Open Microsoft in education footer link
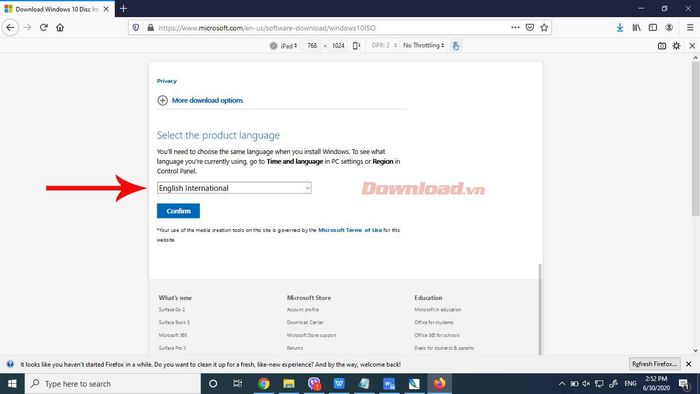The height and width of the screenshot is (394, 700). (438, 310)
